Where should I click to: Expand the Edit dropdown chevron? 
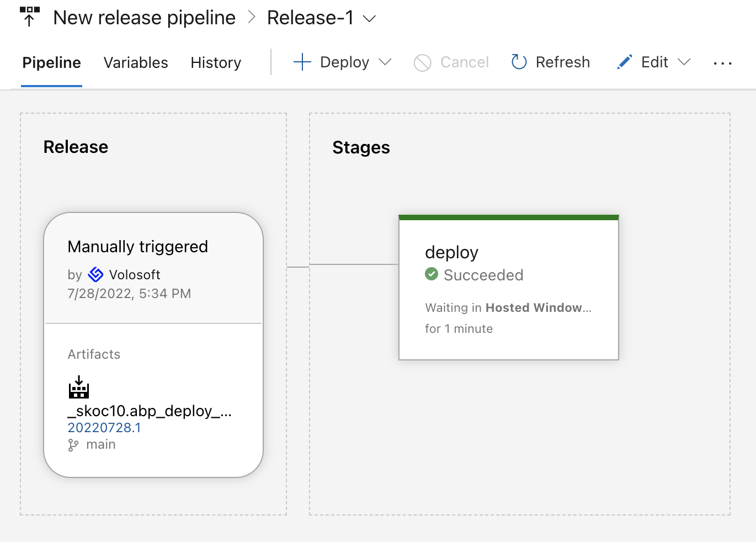tap(684, 62)
